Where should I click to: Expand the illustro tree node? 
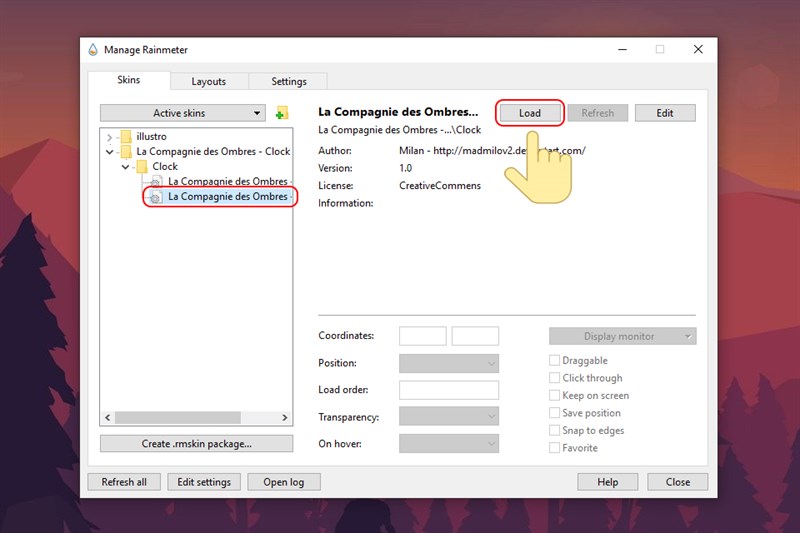[110, 137]
